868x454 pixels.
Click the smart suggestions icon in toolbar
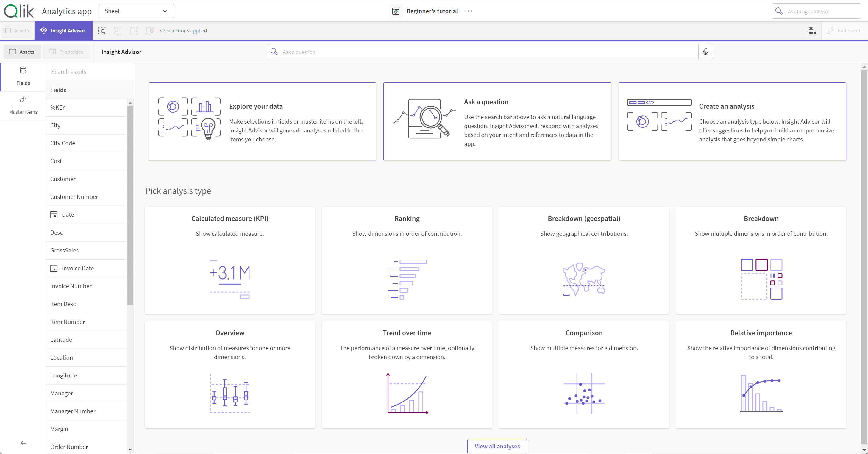(x=102, y=30)
